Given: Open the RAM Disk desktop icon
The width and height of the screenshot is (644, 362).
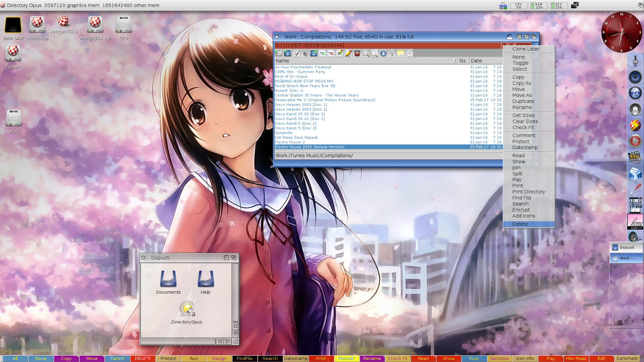Looking at the screenshot, I should (x=13, y=25).
